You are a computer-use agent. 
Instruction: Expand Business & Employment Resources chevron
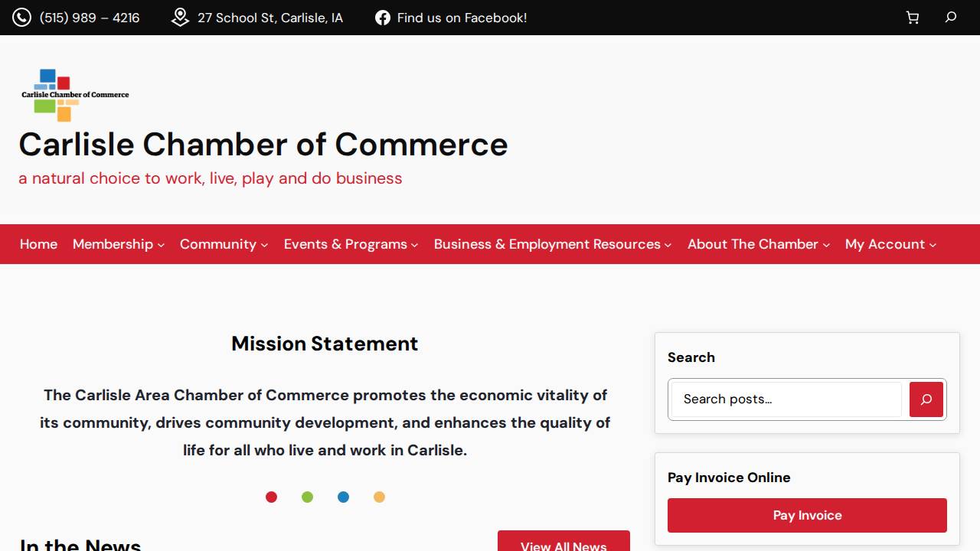point(668,245)
